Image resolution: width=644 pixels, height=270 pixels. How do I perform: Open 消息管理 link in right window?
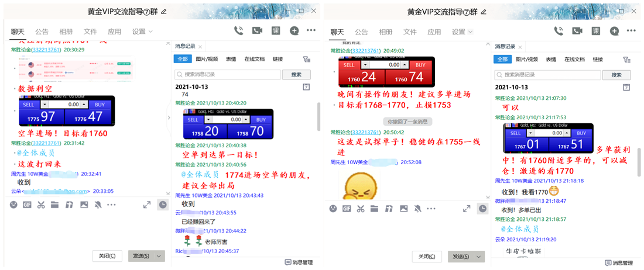tap(619, 262)
